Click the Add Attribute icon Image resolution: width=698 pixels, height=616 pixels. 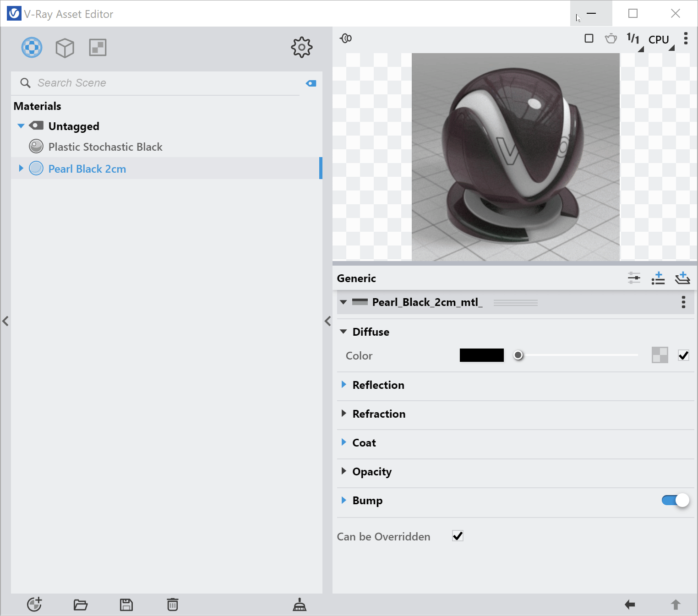tap(658, 278)
